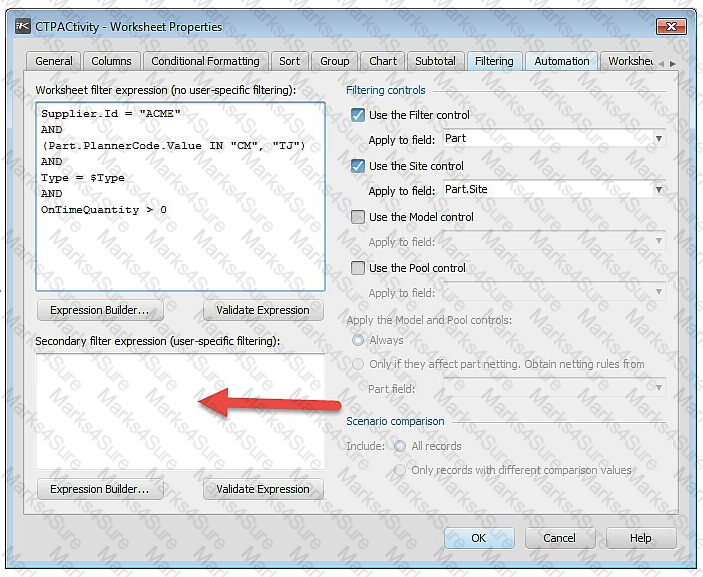Click the Kinaxis app icon in title bar

(x=23, y=26)
